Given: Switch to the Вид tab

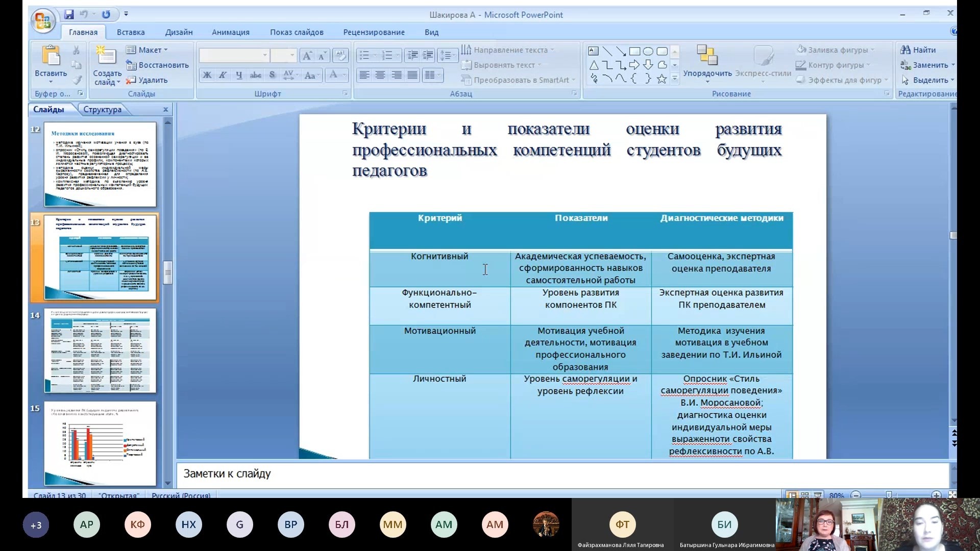Looking at the screenshot, I should pos(431,32).
